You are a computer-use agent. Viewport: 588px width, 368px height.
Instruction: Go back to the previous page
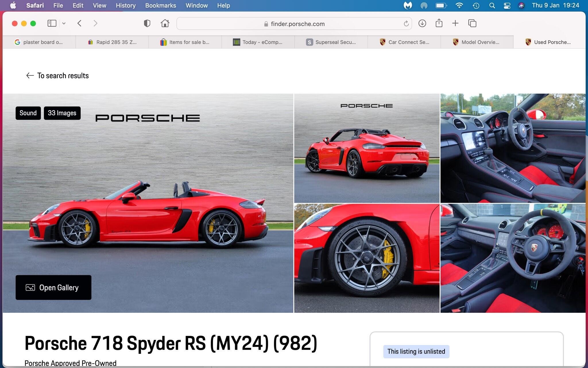click(80, 23)
